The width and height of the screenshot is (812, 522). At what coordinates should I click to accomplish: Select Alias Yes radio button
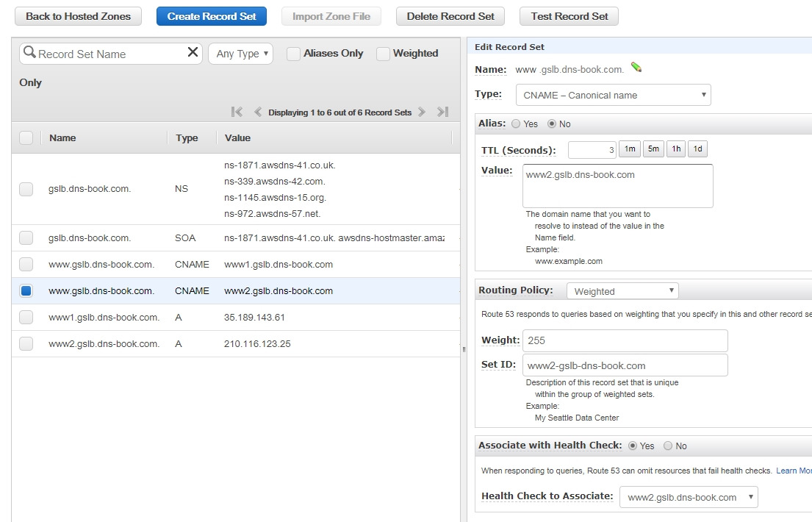(516, 124)
